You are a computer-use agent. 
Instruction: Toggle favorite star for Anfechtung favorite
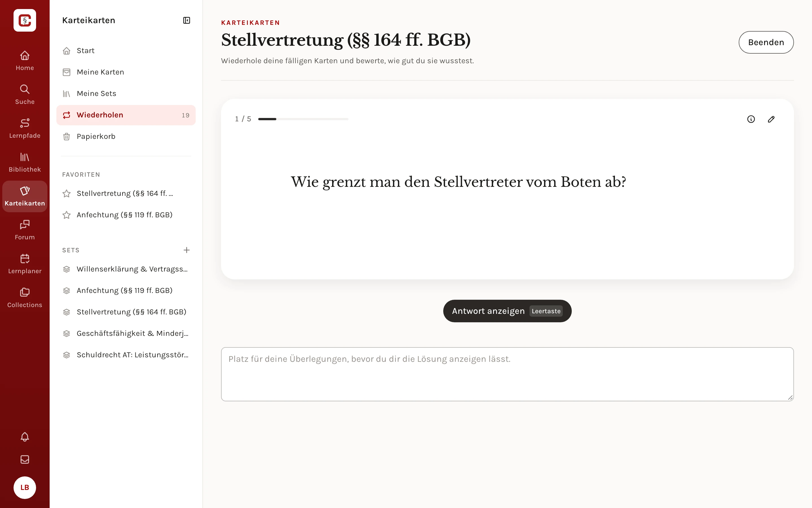click(x=67, y=215)
